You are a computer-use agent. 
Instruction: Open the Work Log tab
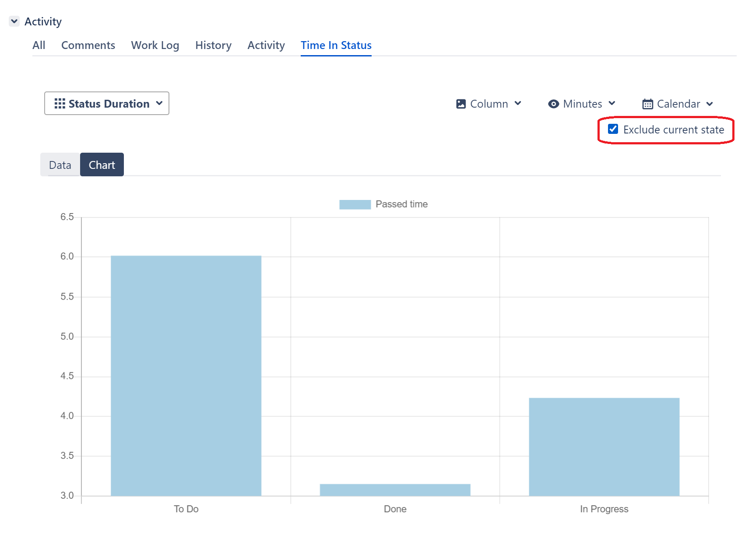(x=155, y=45)
